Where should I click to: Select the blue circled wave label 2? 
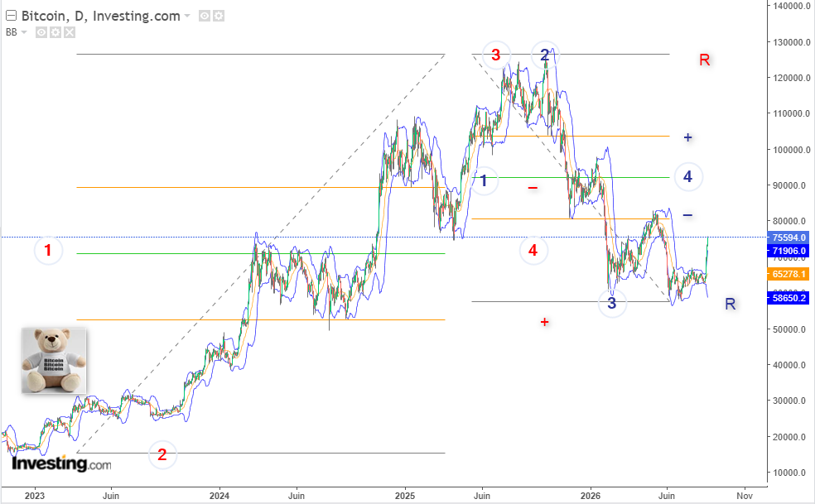coord(545,55)
